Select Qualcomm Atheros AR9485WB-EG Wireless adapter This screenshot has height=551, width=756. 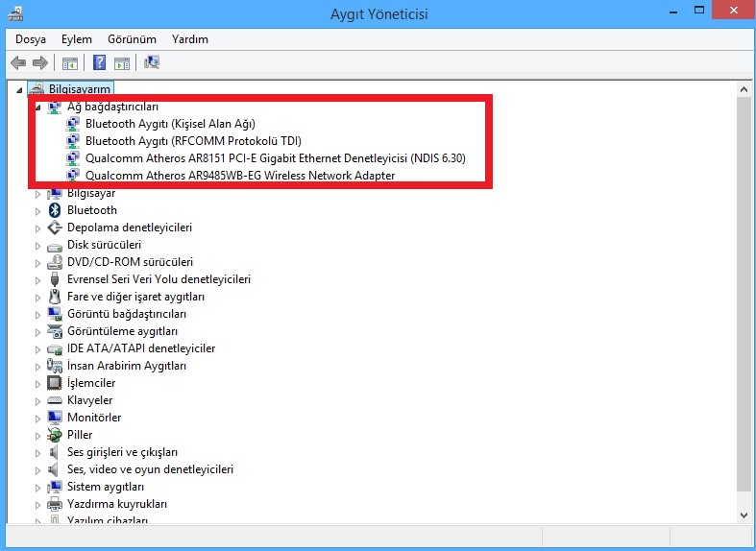click(240, 176)
